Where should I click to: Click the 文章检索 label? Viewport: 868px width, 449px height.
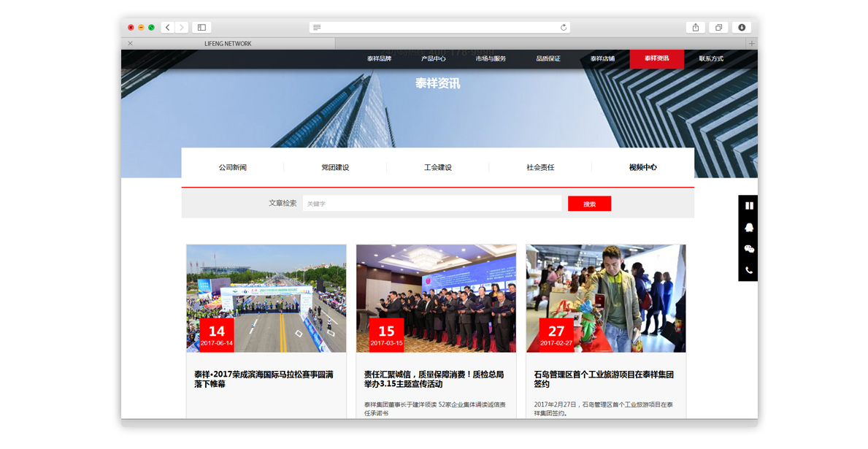tap(283, 203)
